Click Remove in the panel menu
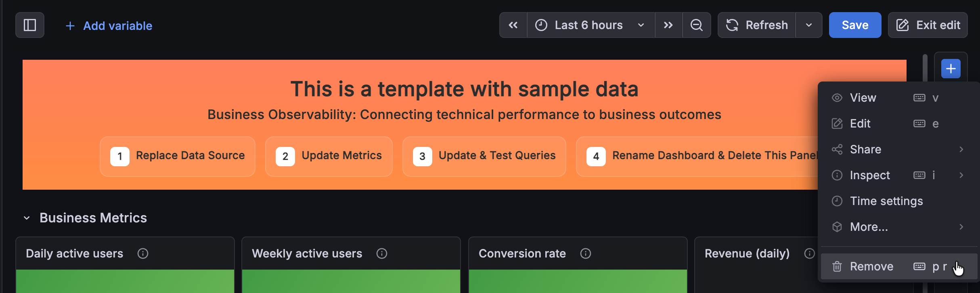The width and height of the screenshot is (980, 293). tap(871, 266)
